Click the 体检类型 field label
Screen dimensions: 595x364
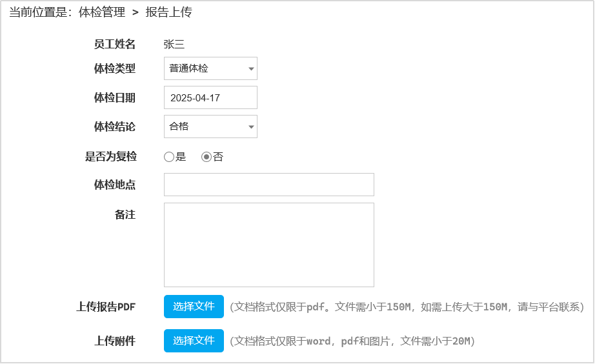pyautogui.click(x=115, y=68)
